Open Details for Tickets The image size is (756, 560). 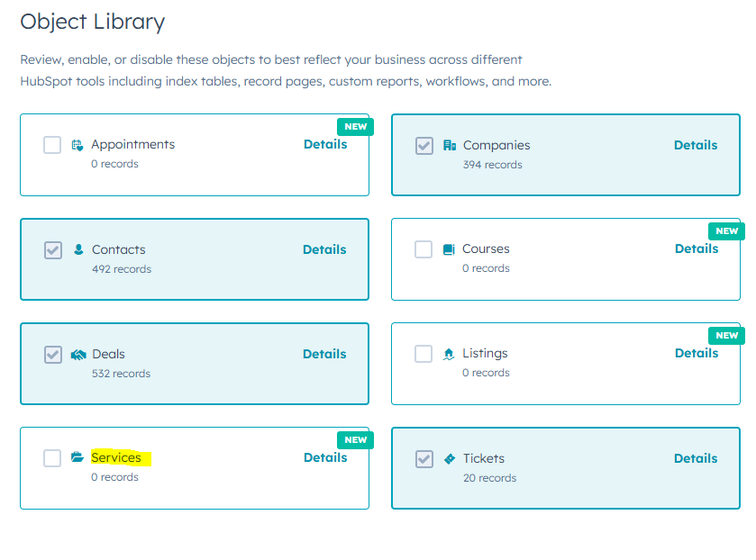696,458
